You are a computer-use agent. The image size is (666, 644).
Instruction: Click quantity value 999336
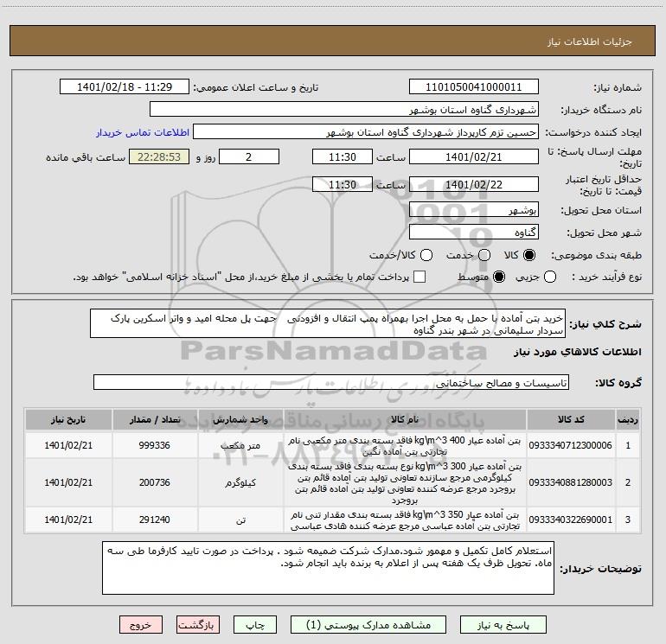point(155,445)
